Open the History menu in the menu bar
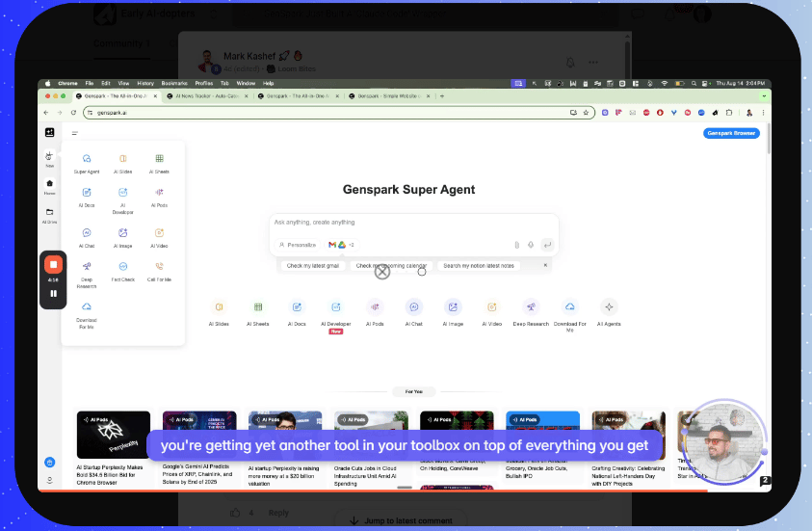Screen dimensions: 812x531 [x=145, y=84]
